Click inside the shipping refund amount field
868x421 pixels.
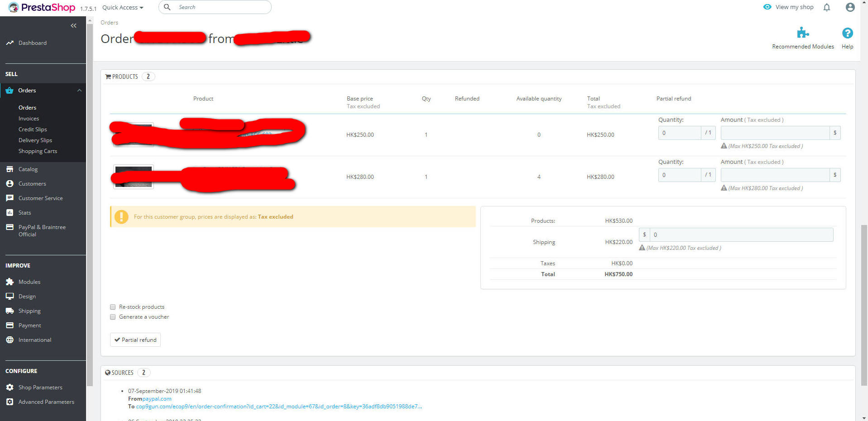(x=740, y=234)
